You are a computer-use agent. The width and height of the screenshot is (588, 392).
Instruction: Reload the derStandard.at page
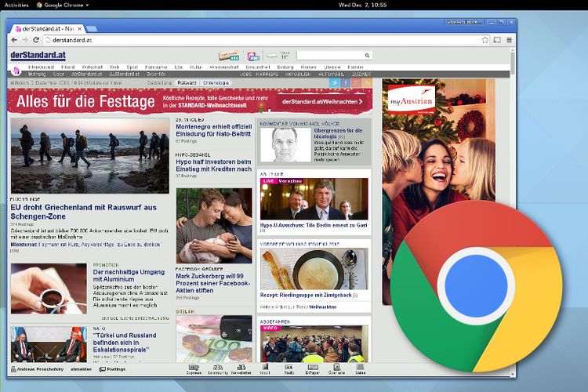(36, 39)
